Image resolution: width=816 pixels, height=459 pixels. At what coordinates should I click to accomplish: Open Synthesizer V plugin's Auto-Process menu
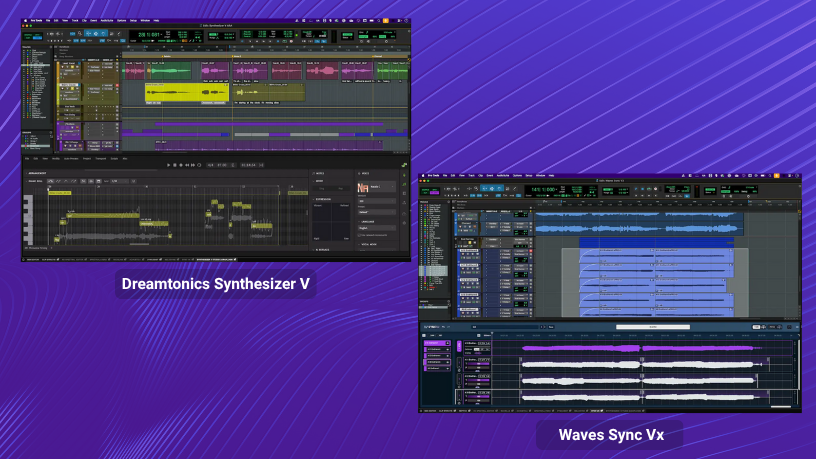click(x=71, y=159)
